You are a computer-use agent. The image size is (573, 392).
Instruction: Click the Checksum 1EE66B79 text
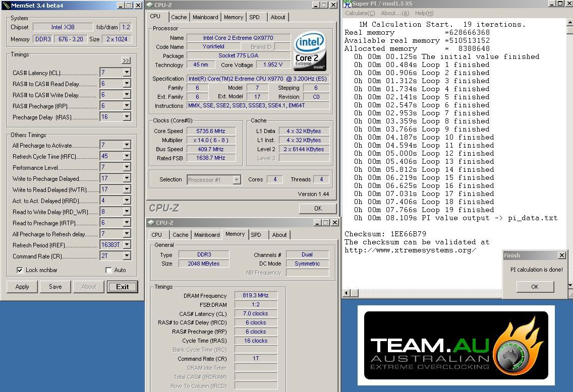[385, 234]
